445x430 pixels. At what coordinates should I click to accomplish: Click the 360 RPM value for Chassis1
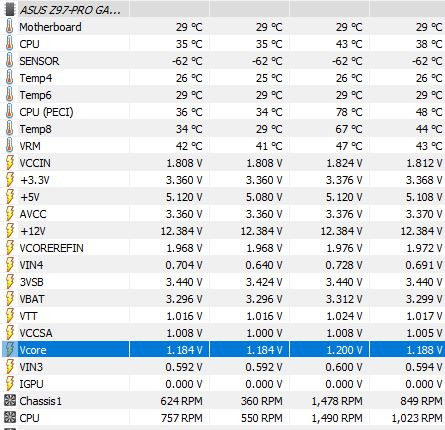tap(262, 401)
